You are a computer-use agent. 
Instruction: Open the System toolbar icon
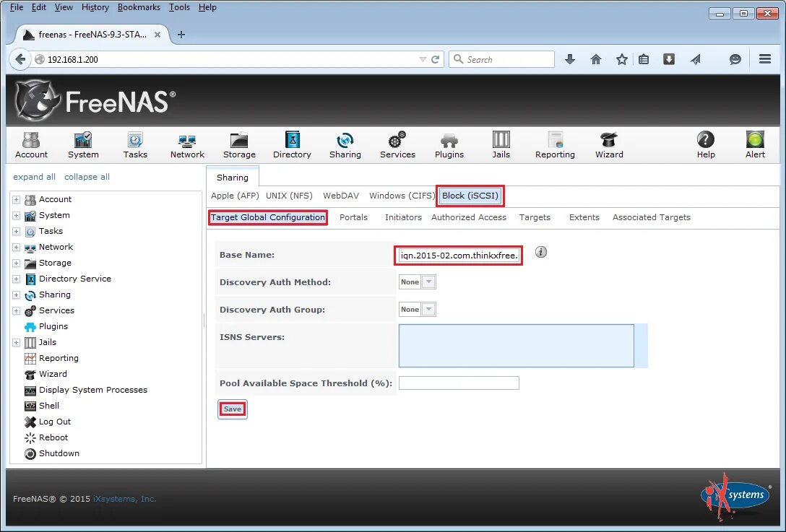pyautogui.click(x=83, y=145)
